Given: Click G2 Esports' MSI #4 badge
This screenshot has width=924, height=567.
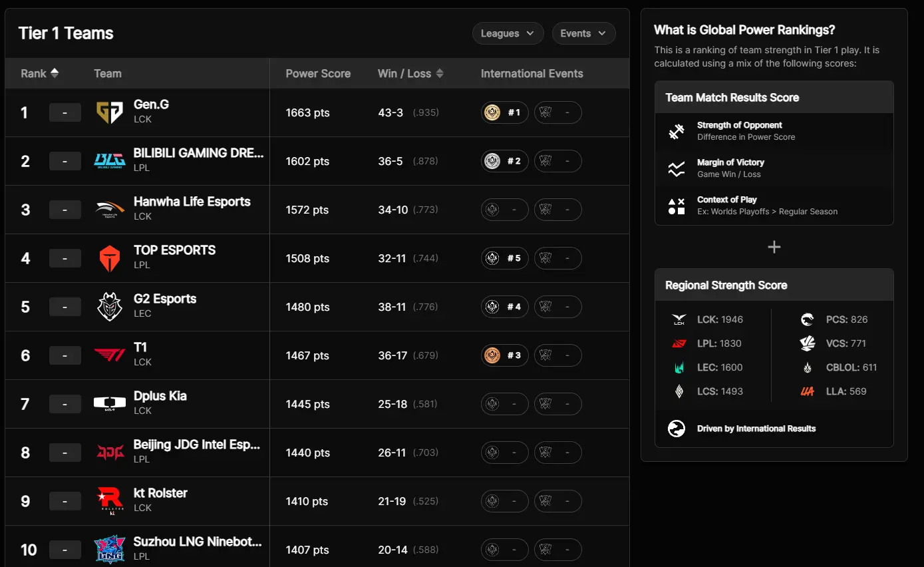Looking at the screenshot, I should point(505,307).
